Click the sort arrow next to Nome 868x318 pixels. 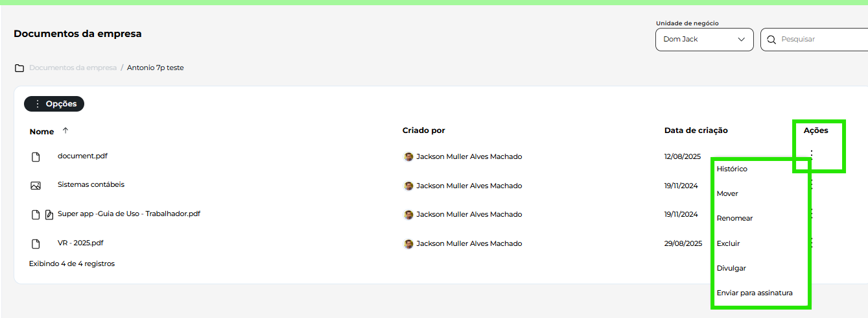click(65, 130)
